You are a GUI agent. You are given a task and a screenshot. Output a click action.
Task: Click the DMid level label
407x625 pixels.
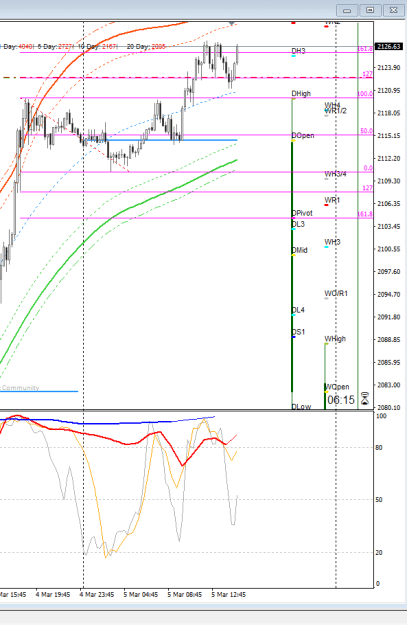pyautogui.click(x=299, y=250)
